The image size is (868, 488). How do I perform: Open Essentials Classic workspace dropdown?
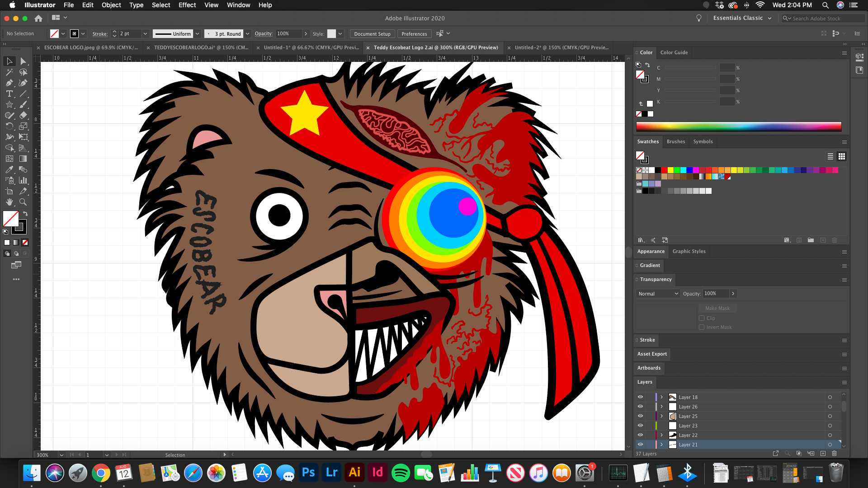point(742,18)
